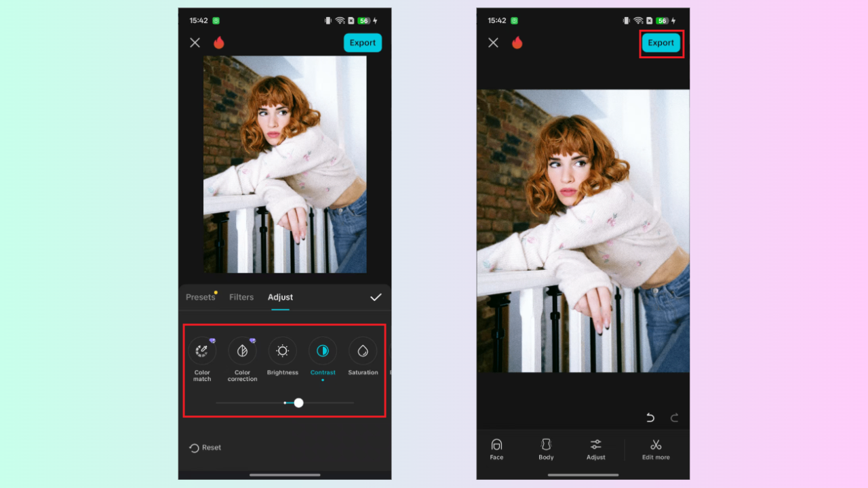This screenshot has height=488, width=868.
Task: Select the Body retouch tool
Action: click(x=546, y=449)
